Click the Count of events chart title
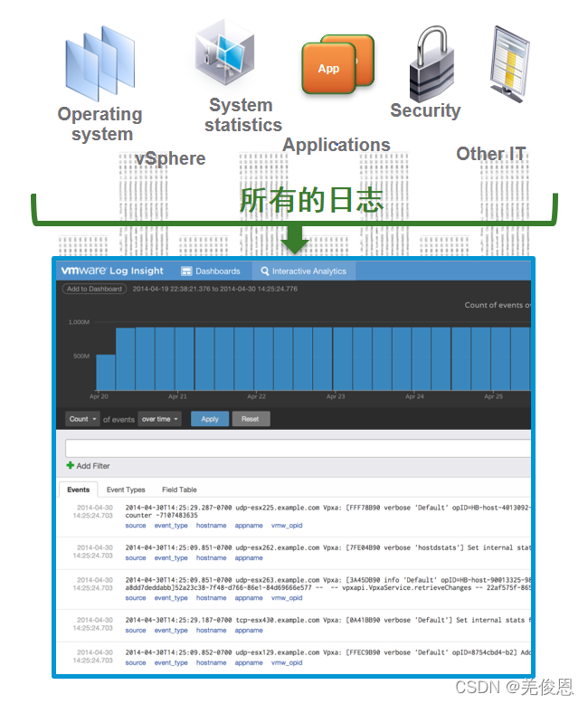This screenshot has height=704, width=588. click(498, 305)
